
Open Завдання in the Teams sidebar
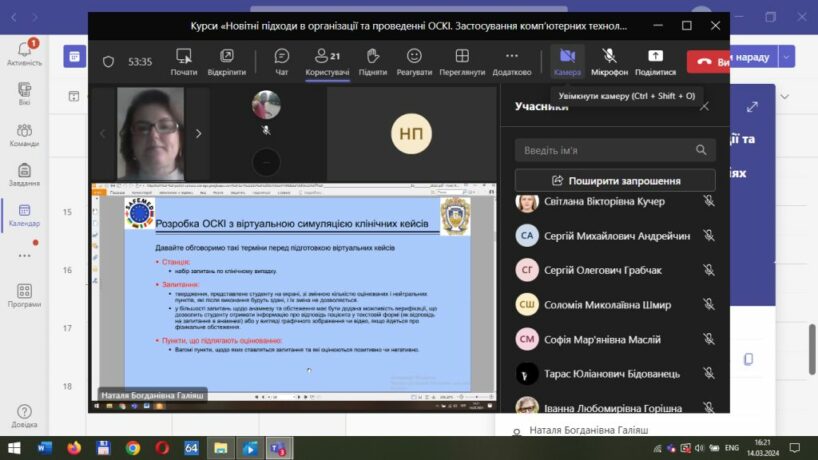point(24,175)
